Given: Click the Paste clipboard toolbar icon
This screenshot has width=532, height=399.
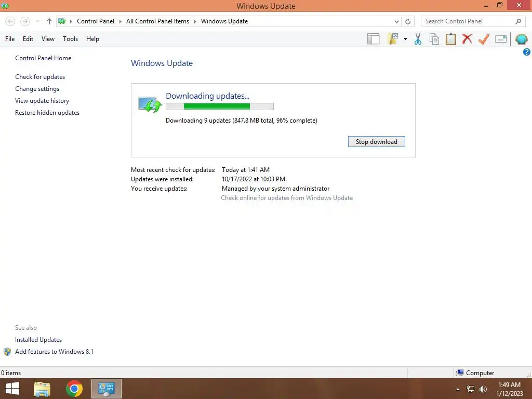Looking at the screenshot, I should [x=450, y=39].
